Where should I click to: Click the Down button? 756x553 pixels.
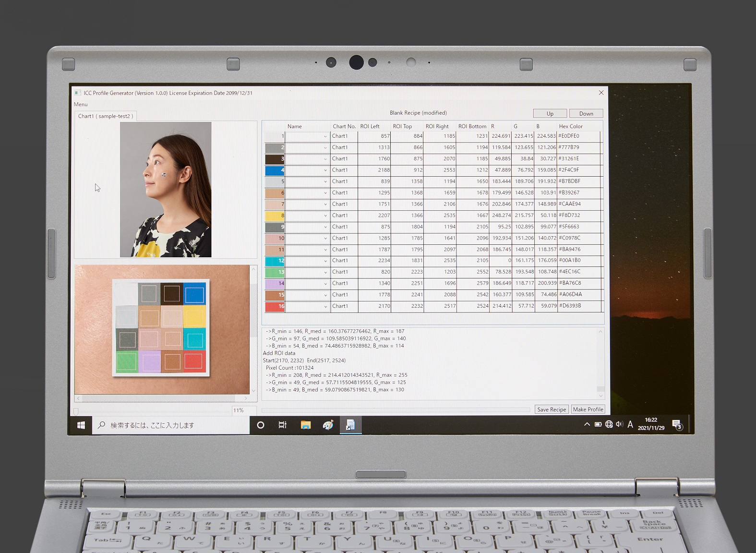(586, 114)
